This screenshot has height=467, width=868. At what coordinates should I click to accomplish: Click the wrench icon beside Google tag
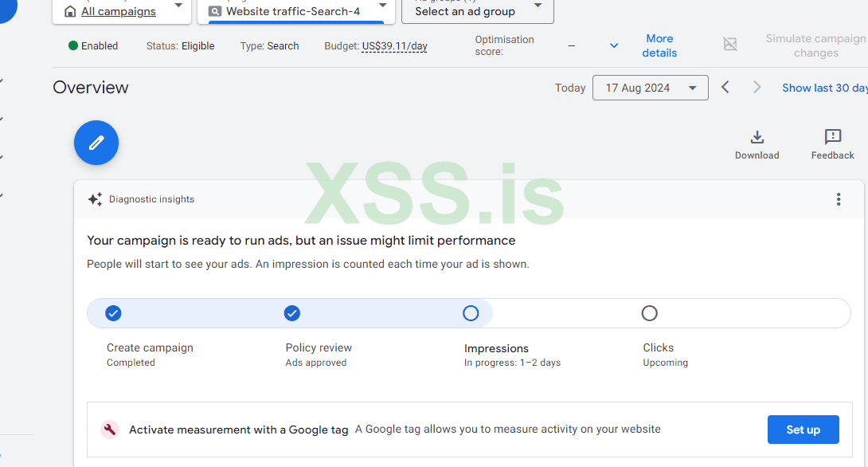[110, 430]
